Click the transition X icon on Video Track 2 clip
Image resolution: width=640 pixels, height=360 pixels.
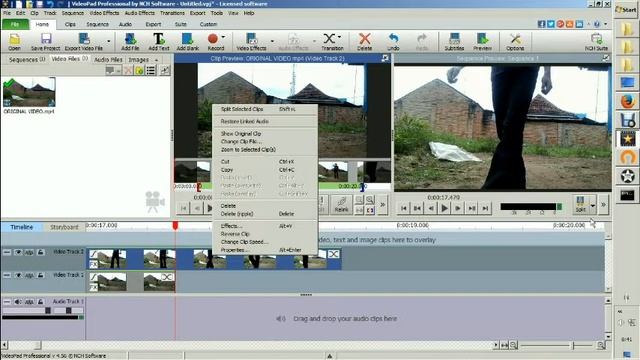(333, 254)
